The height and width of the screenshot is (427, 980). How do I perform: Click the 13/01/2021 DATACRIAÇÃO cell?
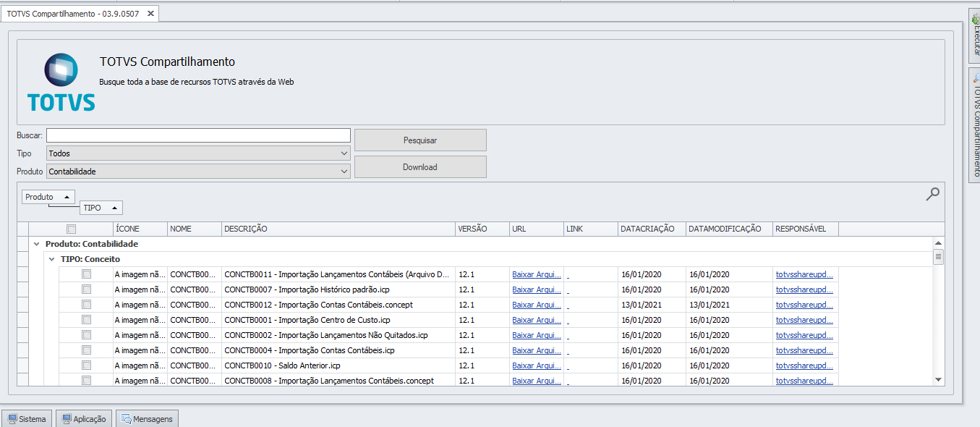tap(652, 305)
